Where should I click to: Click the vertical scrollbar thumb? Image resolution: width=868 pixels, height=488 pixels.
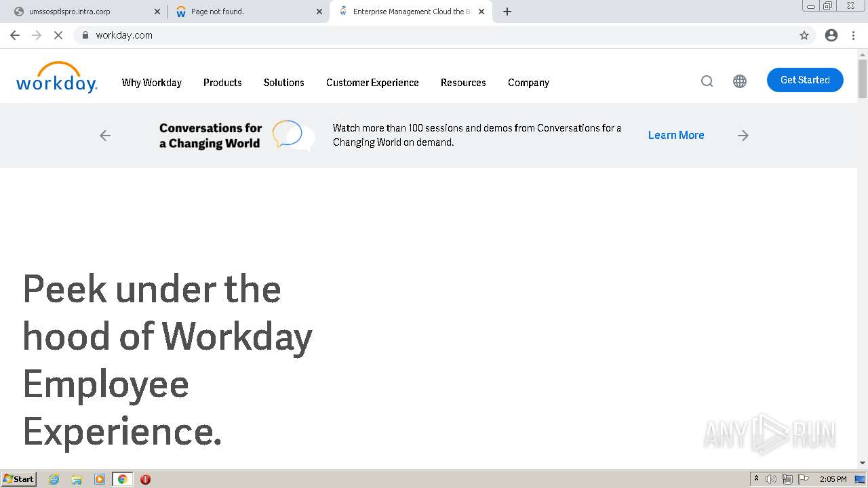863,79
